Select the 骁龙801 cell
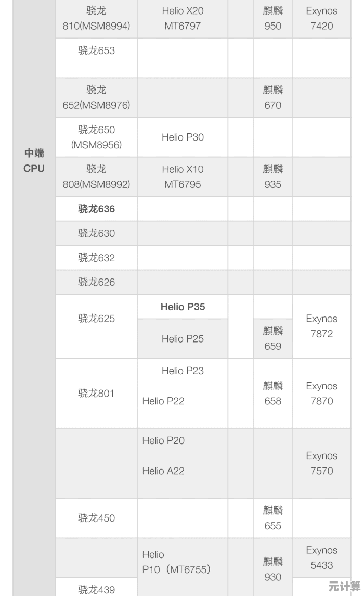This screenshot has width=364, height=596. coord(96,394)
